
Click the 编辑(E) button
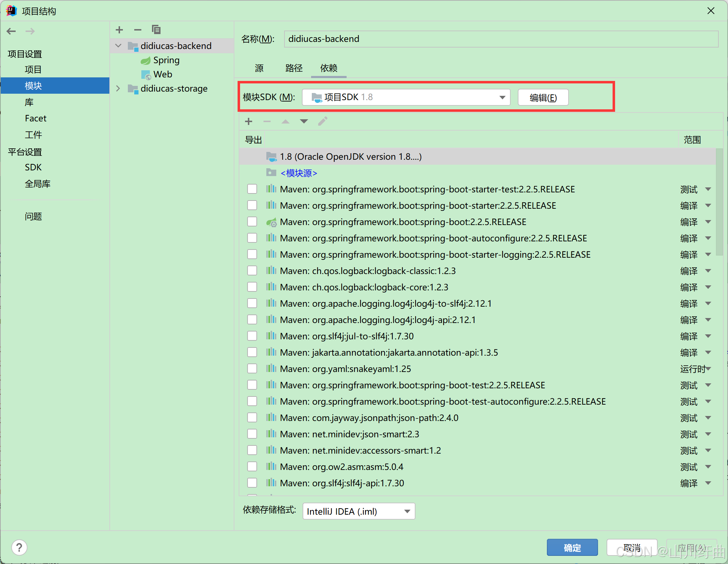click(x=543, y=98)
